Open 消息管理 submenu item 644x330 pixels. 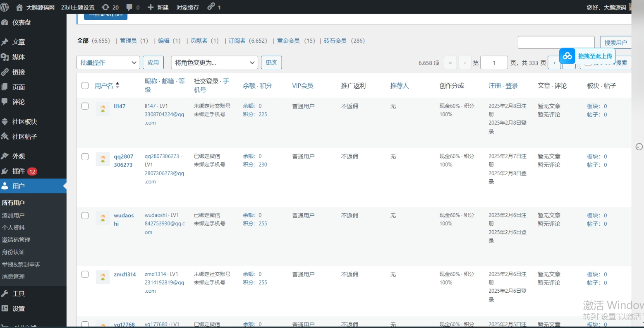pos(13,277)
